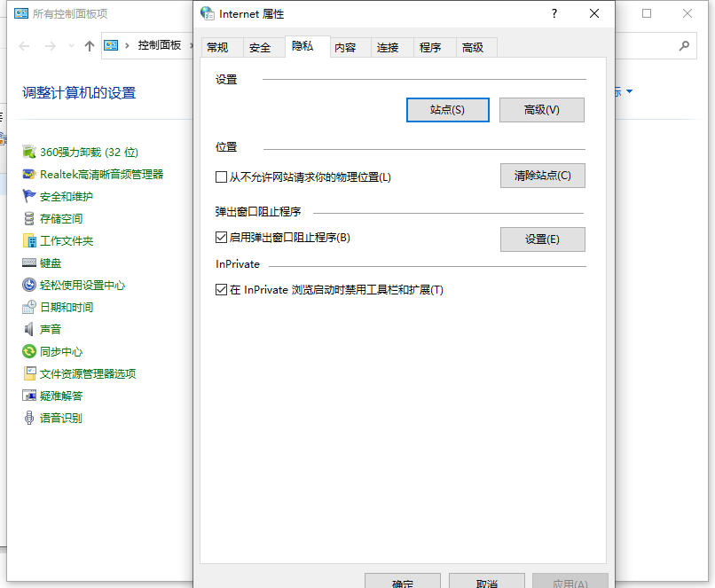Switch to the 安全 tab

point(260,48)
